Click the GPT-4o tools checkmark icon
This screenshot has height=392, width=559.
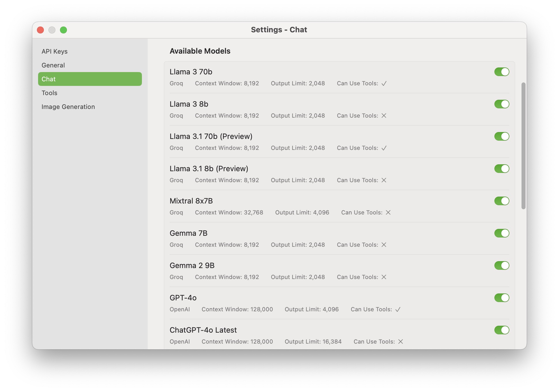tap(398, 310)
